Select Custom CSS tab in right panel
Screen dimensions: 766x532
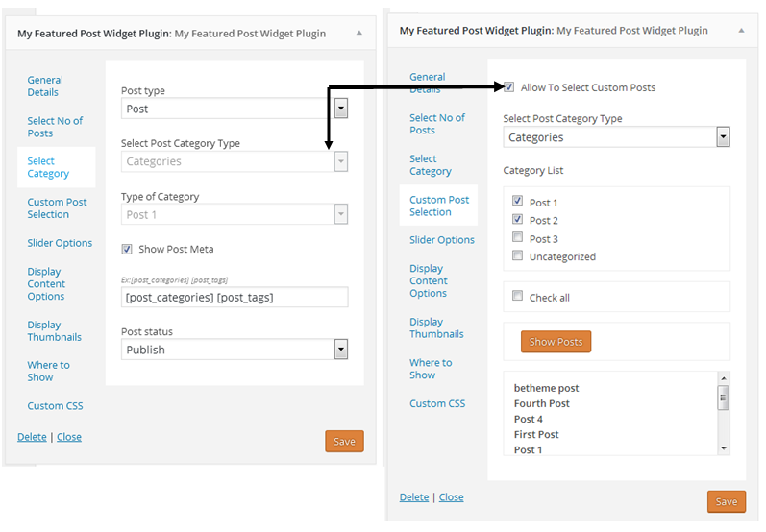[x=437, y=403]
